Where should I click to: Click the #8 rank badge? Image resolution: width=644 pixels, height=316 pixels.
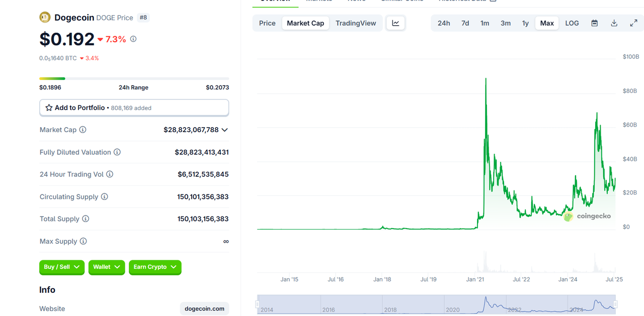[x=143, y=18]
